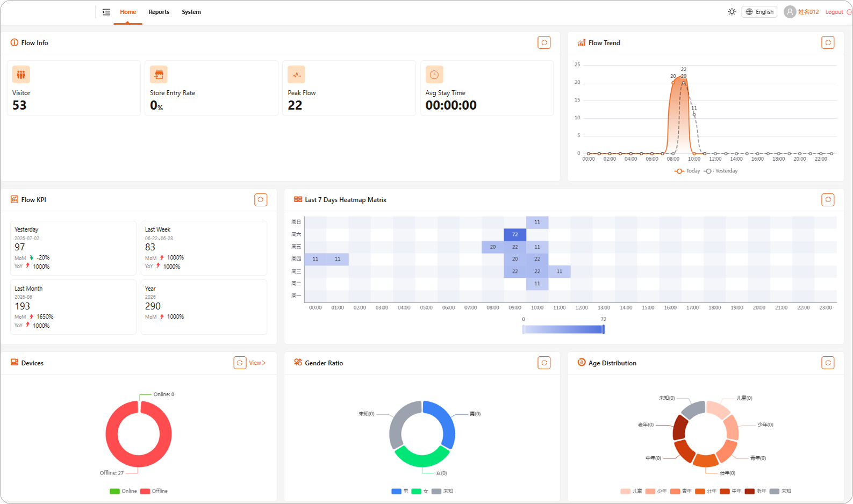Click the Offline: 27 label in Devices

pyautogui.click(x=112, y=473)
